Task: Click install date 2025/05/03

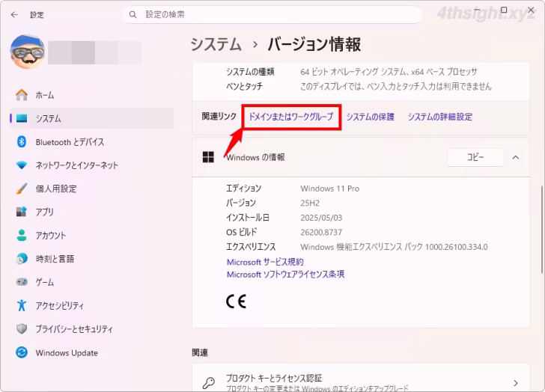Action: 321,218
